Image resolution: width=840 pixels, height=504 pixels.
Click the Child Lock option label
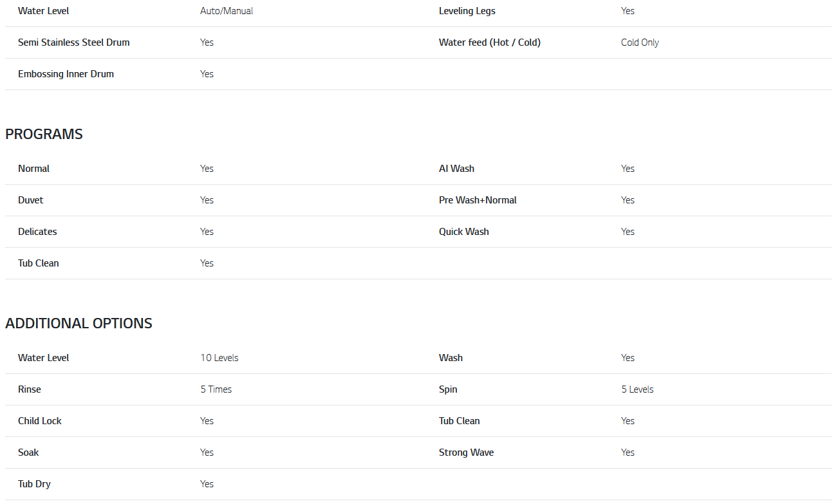pyautogui.click(x=39, y=421)
